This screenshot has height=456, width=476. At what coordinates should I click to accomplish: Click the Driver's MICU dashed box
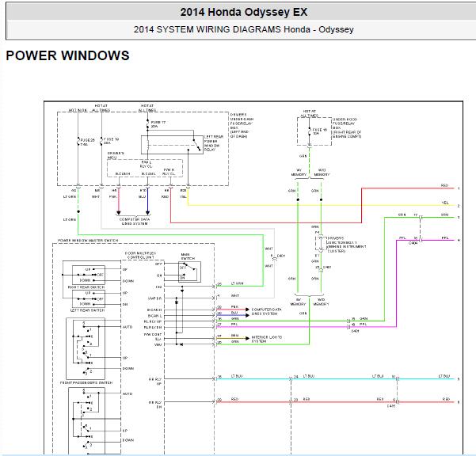click(x=145, y=168)
